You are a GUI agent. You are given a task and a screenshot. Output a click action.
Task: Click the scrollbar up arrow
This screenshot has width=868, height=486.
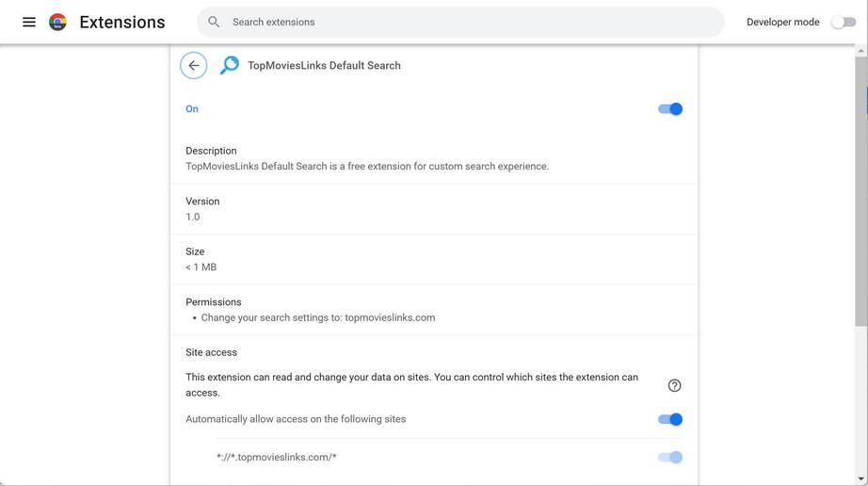(x=861, y=50)
